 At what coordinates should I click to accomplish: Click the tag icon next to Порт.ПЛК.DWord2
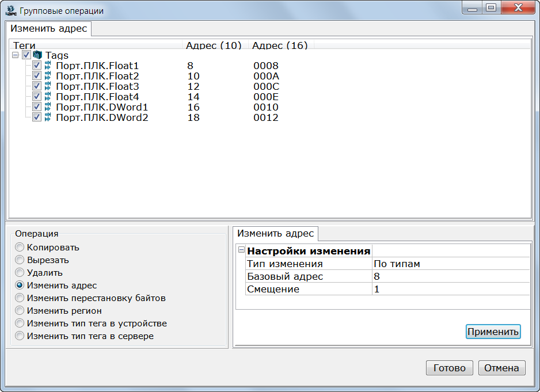click(48, 118)
